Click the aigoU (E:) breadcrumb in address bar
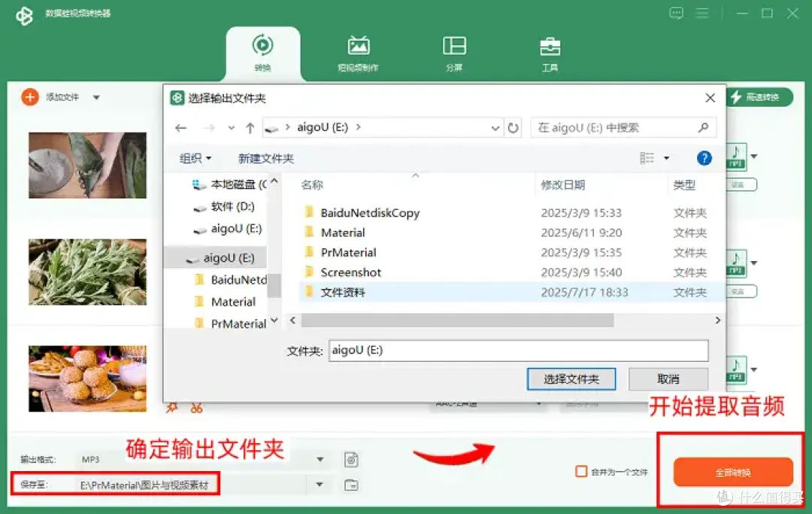This screenshot has width=812, height=514. point(322,127)
